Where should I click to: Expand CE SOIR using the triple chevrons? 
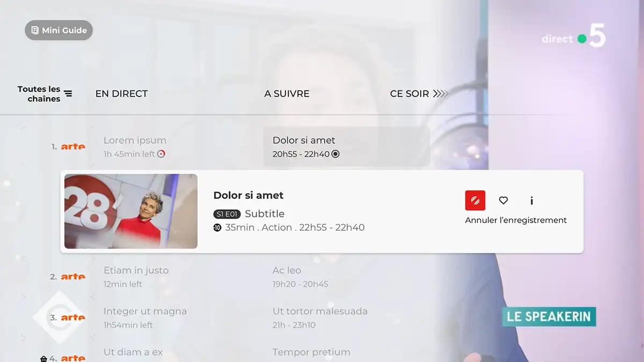point(439,93)
